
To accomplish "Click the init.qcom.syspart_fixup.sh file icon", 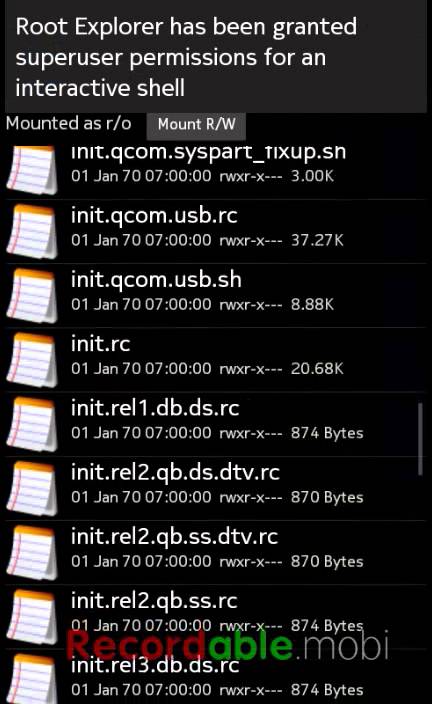I will point(32,170).
